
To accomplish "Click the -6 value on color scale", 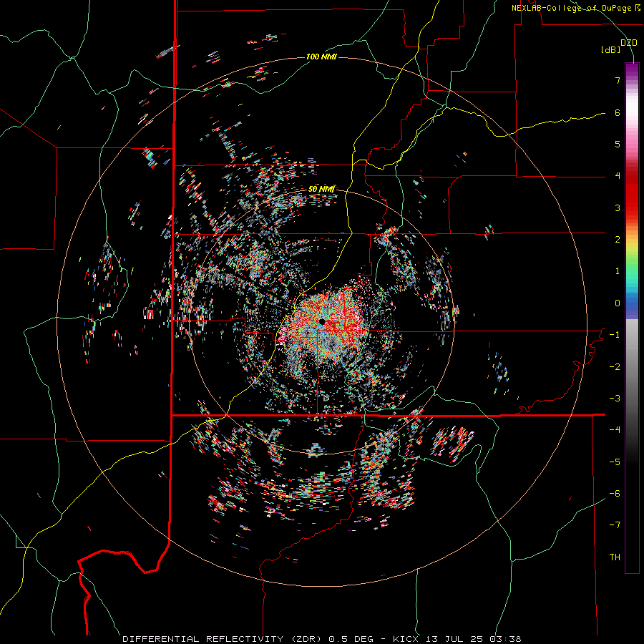I will pos(615,494).
